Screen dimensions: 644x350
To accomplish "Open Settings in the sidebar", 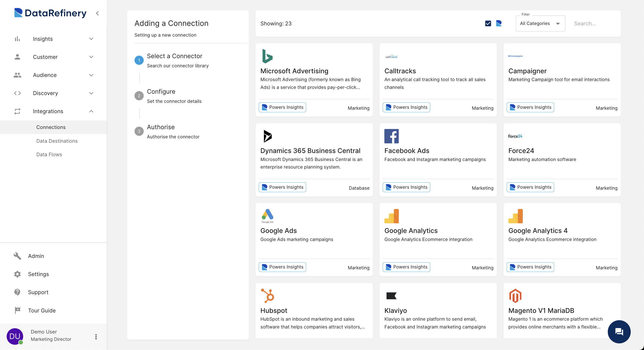I will (x=38, y=274).
